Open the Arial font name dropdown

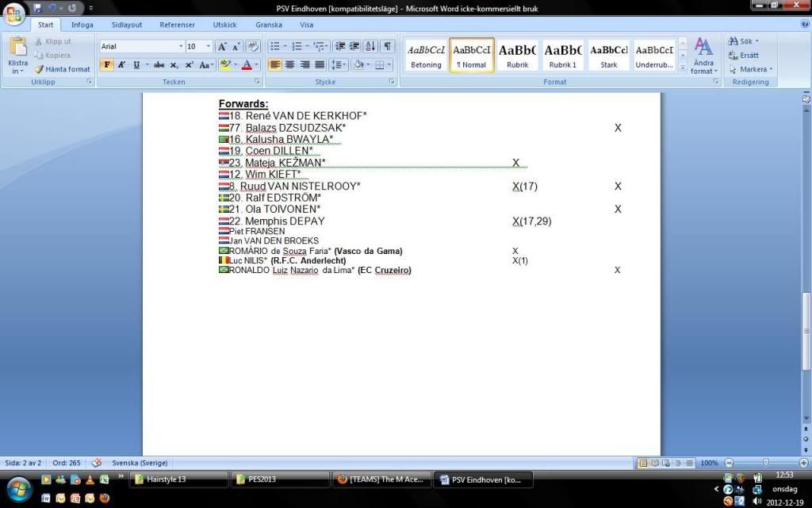pyautogui.click(x=181, y=47)
